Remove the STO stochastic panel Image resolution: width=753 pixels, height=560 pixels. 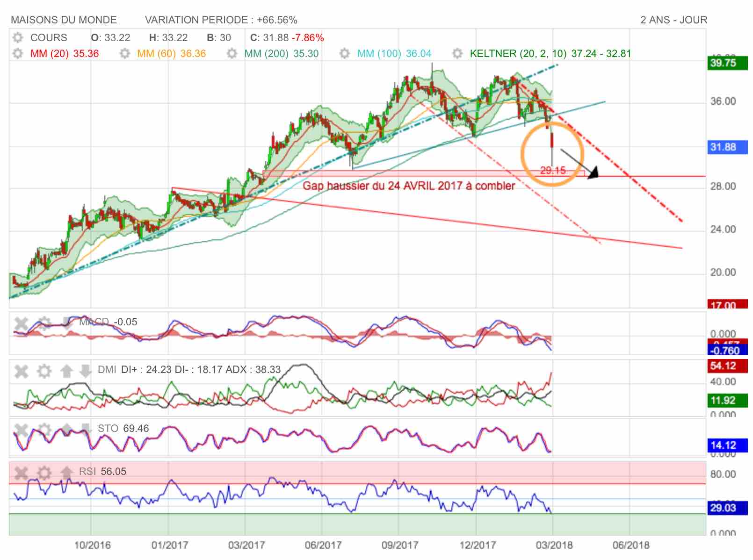[22, 429]
